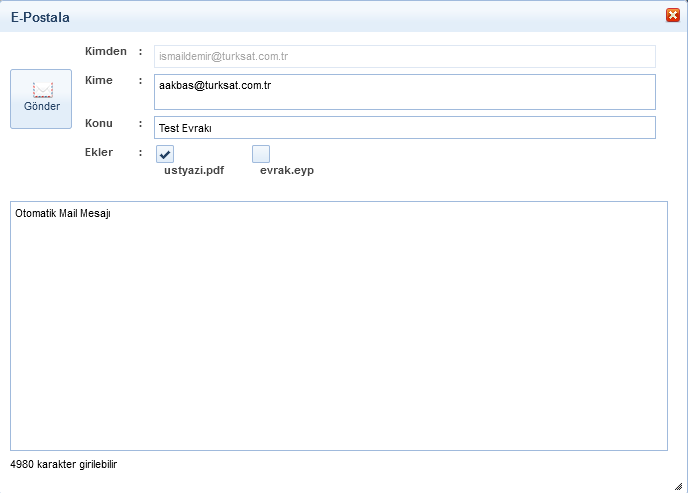Place the cursor on the aakbas@turksat.com.tr address

[215, 86]
